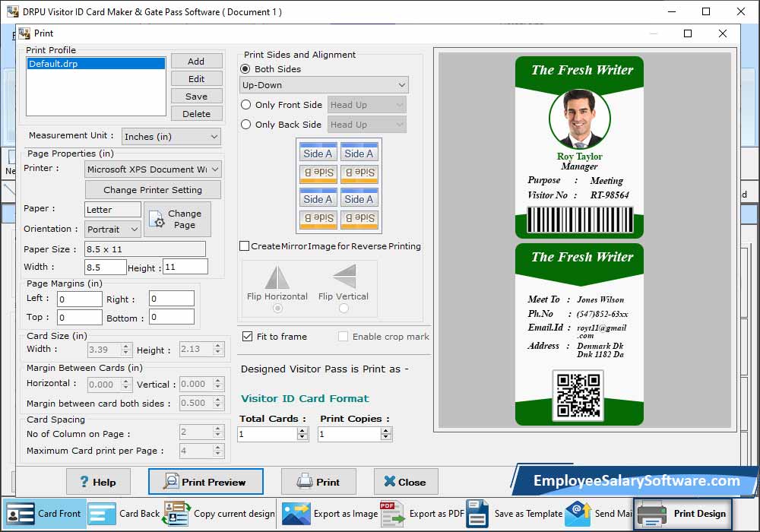The height and width of the screenshot is (532, 760).
Task: Adjust Card Size Height stepper
Action: tap(218, 349)
